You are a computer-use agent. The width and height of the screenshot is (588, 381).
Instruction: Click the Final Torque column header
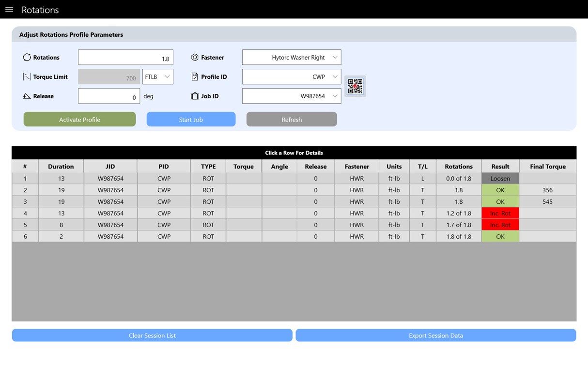(548, 166)
